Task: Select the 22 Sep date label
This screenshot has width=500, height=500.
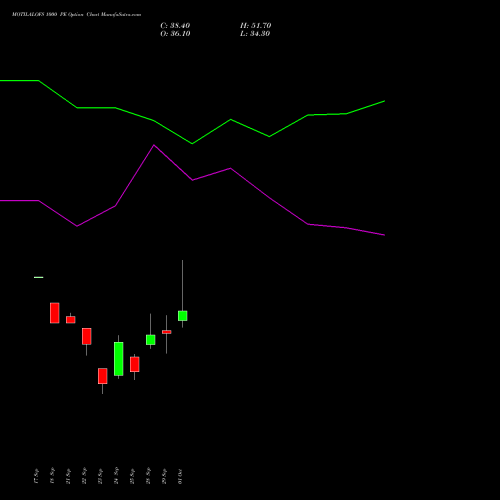Action: [x=84, y=476]
